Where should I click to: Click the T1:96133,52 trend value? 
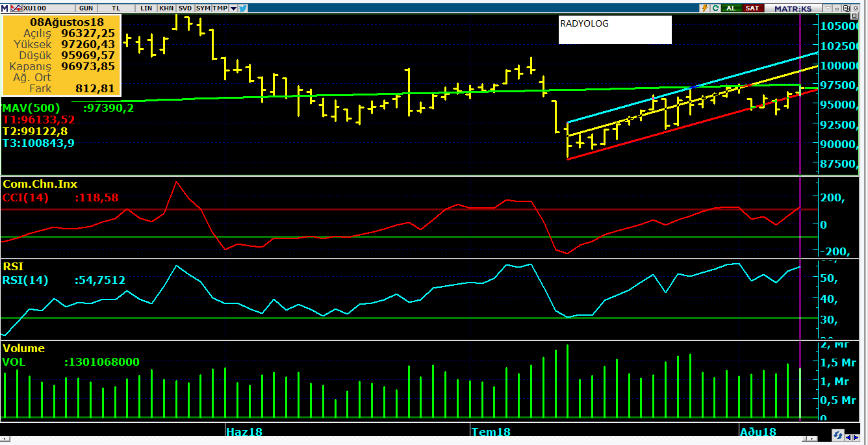point(38,120)
